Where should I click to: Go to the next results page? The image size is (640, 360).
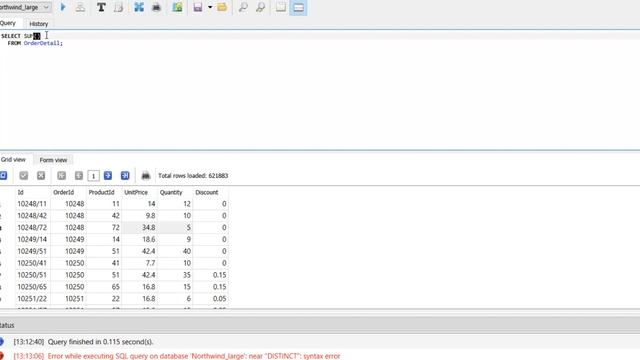click(x=108, y=176)
